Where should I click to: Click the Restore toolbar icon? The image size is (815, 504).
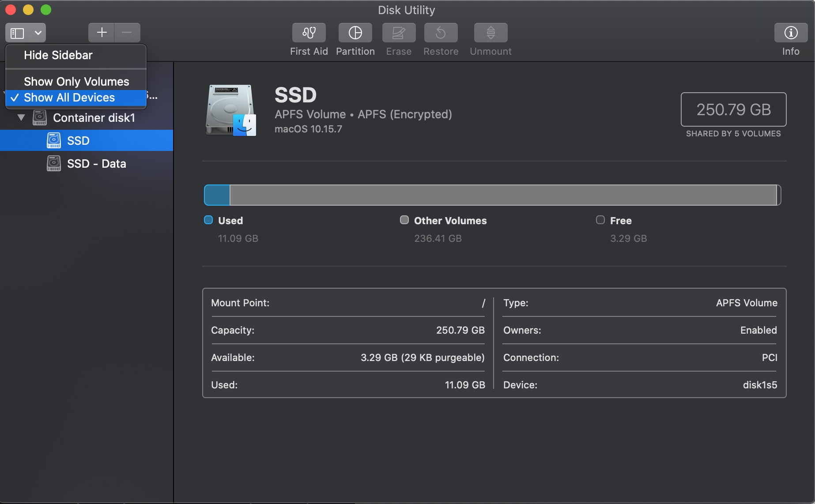pos(441,33)
